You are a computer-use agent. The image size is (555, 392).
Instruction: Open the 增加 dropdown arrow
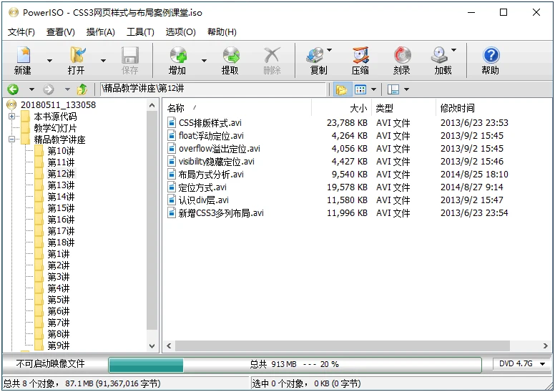click(204, 61)
